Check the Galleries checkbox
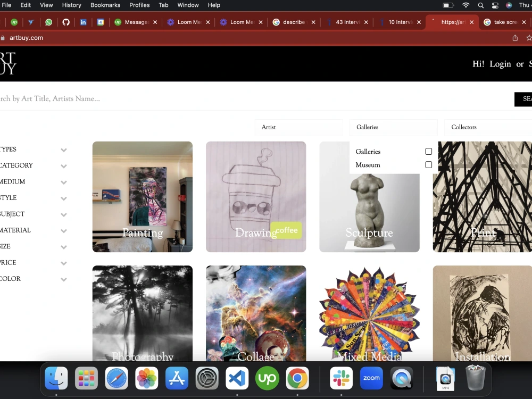This screenshot has width=532, height=399. [428, 151]
